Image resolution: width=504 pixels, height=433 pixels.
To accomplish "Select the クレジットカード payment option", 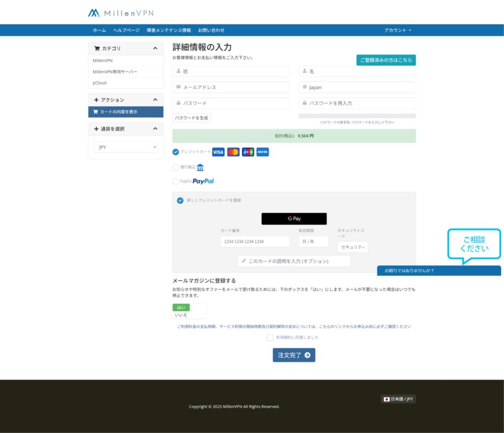I will pyautogui.click(x=176, y=152).
